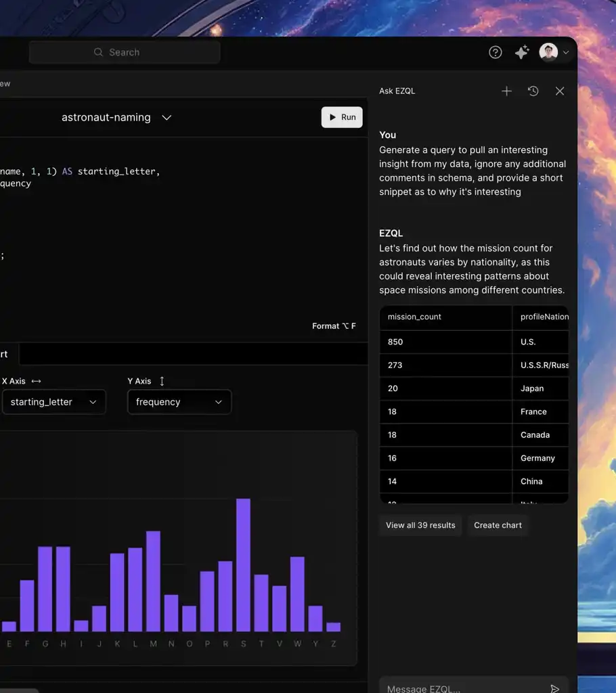This screenshot has height=693, width=616.
Task: Start a new conversation with the plus icon
Action: 506,91
